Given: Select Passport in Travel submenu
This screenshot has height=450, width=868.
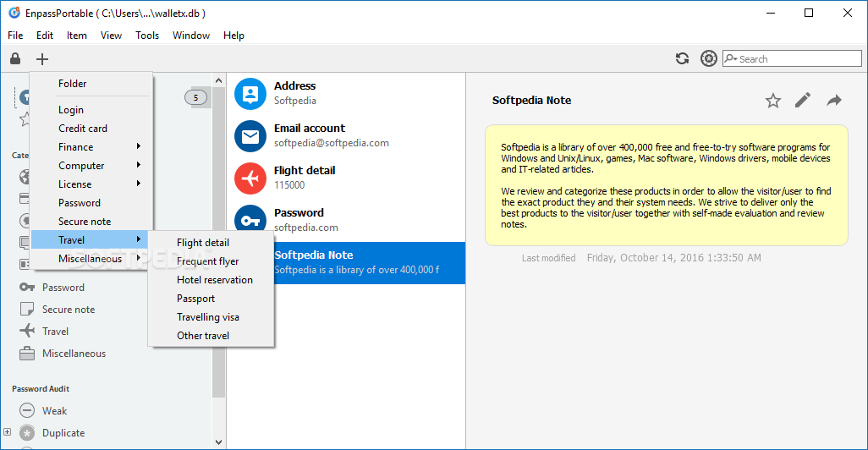Looking at the screenshot, I should click(211, 299).
